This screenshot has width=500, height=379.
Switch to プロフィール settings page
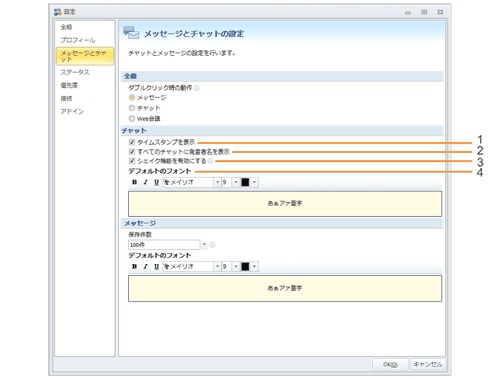pyautogui.click(x=78, y=40)
